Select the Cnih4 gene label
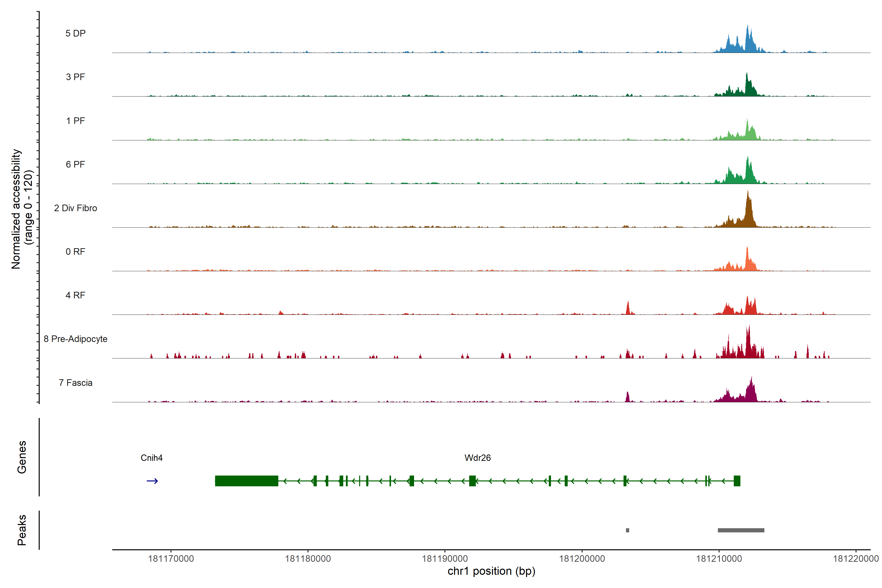 151,458
